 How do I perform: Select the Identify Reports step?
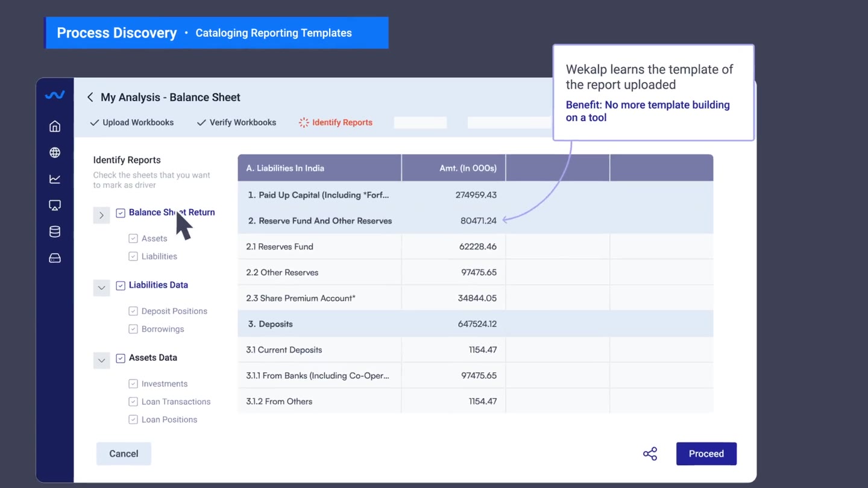pos(336,122)
